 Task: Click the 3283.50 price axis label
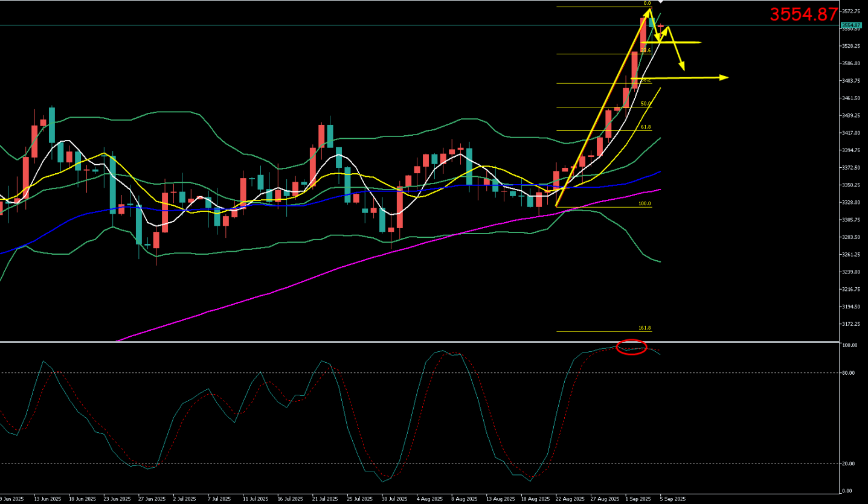[852, 237]
